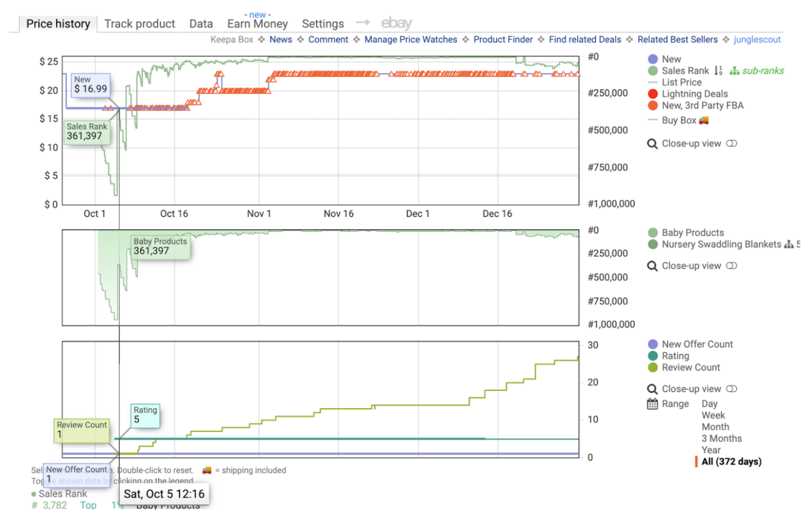Click the ebay logo
809x532 pixels.
[x=396, y=23]
